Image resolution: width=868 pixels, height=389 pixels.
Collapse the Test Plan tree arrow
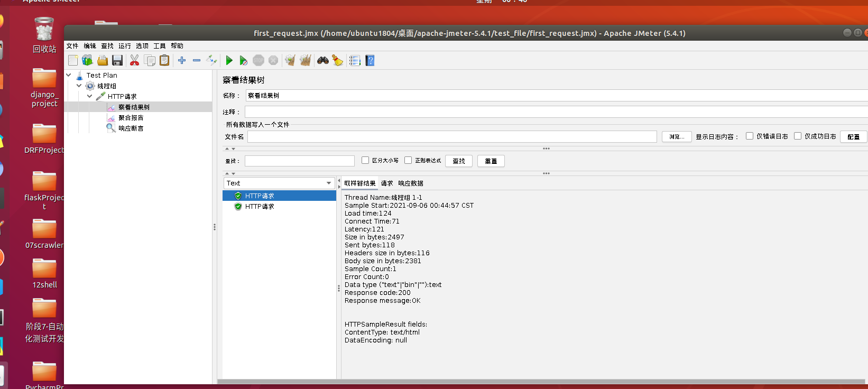point(69,75)
